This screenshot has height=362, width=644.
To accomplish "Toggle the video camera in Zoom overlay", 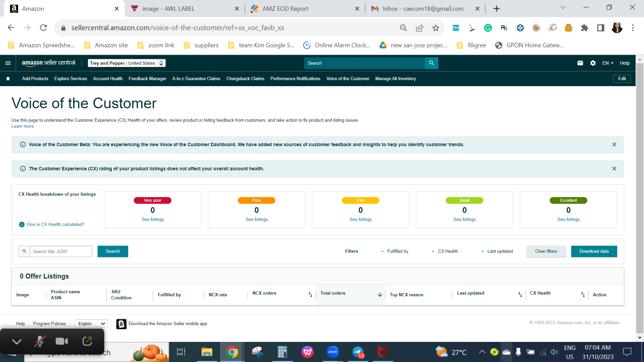I will (x=62, y=342).
